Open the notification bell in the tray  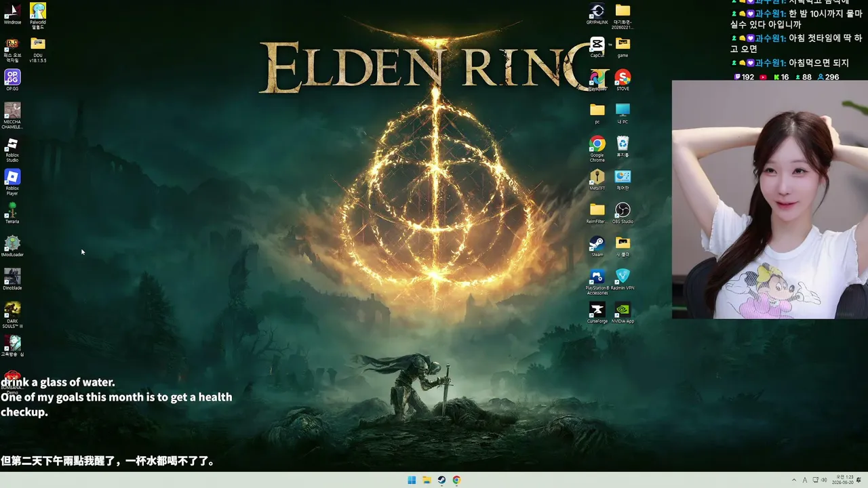(x=859, y=481)
